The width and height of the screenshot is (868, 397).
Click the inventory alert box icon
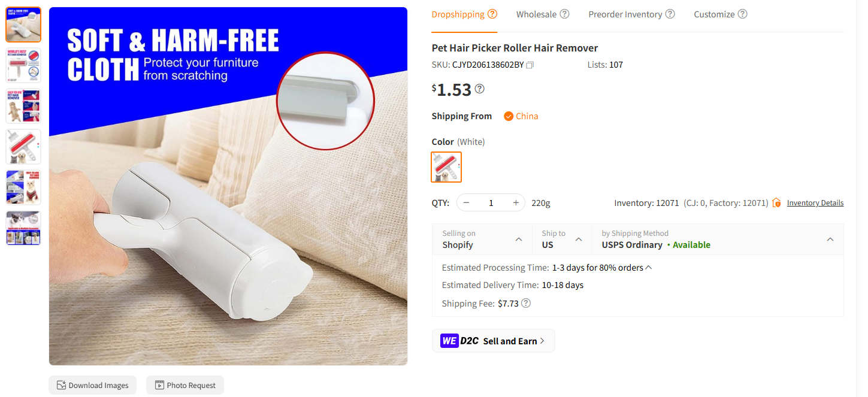[x=776, y=202]
